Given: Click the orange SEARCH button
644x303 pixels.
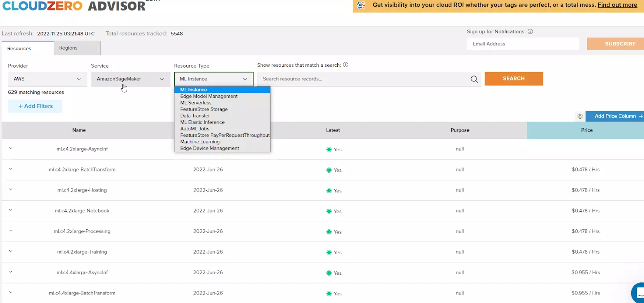Looking at the screenshot, I should tap(514, 78).
